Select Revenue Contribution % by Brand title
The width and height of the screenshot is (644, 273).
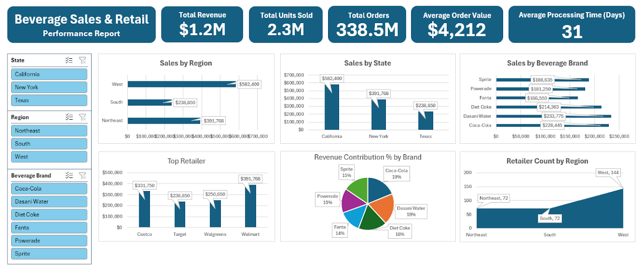point(368,157)
